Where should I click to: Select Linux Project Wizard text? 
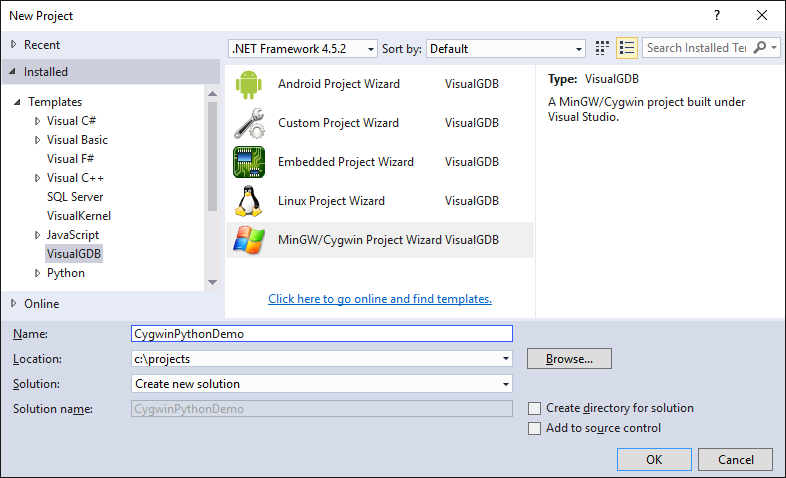(331, 201)
